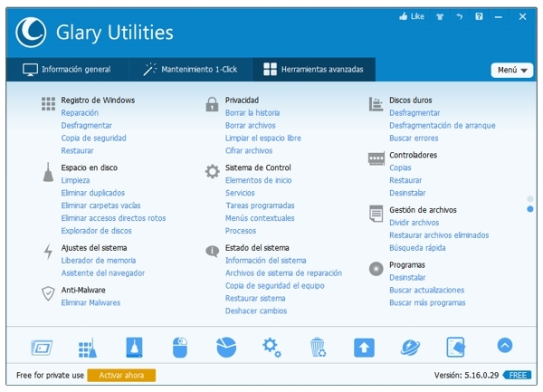543x392 pixels.
Task: Open Deshacer cambios link
Action: [x=256, y=311]
